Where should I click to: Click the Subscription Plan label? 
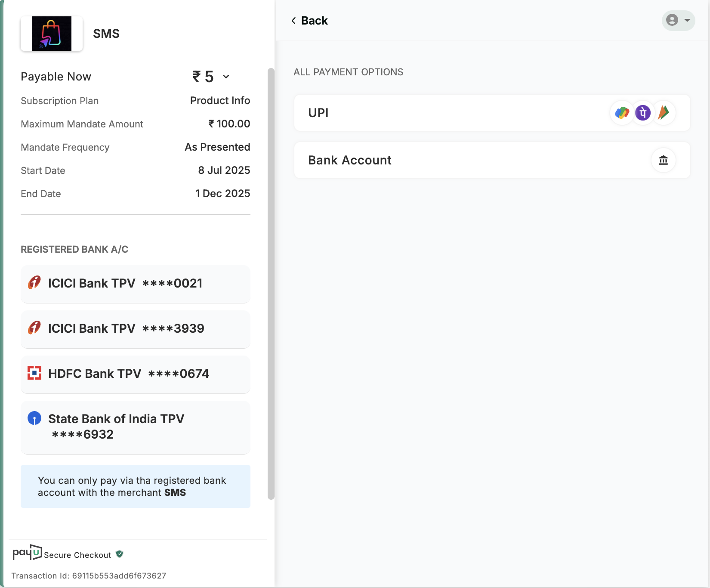point(59,101)
